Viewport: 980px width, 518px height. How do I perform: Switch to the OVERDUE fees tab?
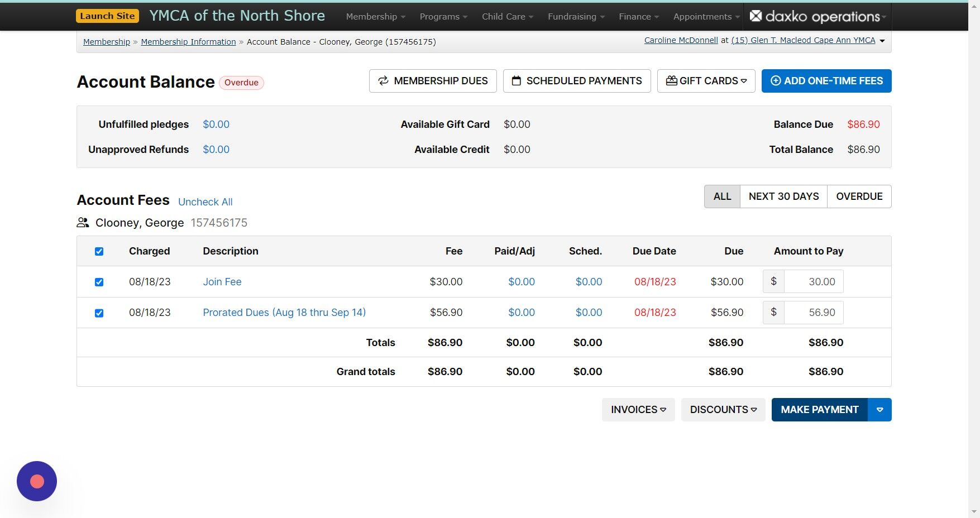(859, 196)
